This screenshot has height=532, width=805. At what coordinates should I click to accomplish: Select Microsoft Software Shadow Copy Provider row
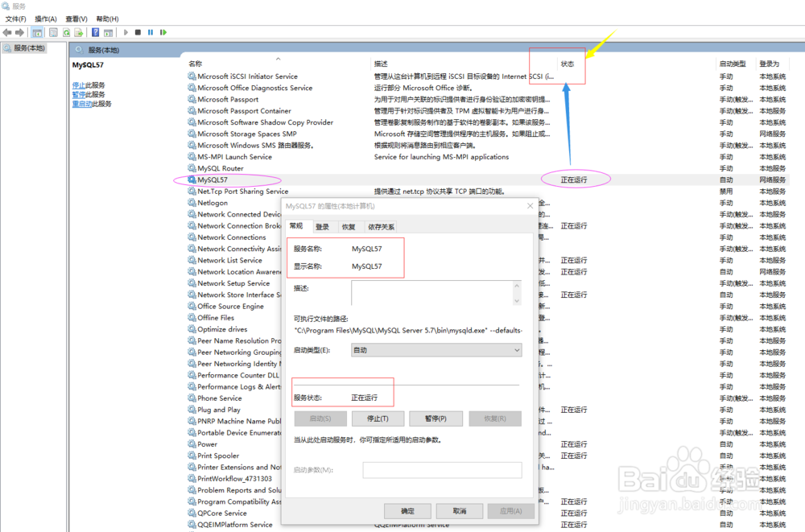tap(488, 122)
